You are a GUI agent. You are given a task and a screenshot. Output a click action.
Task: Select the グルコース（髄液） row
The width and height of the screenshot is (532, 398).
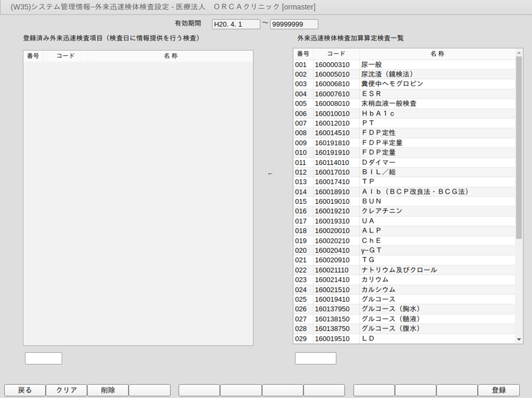coord(404,319)
